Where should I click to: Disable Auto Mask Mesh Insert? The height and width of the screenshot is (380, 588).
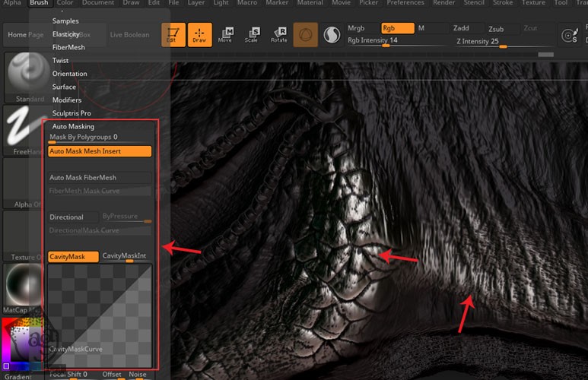pos(100,151)
